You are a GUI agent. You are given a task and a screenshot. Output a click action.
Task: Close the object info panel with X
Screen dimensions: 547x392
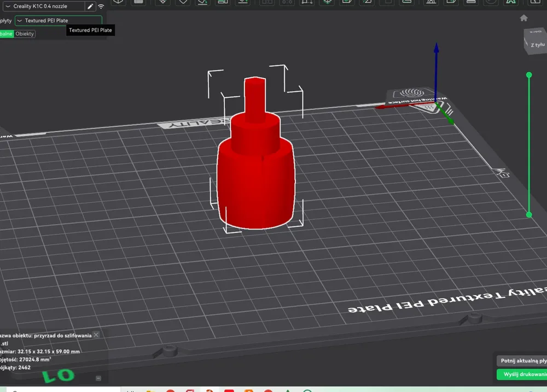[96, 335]
